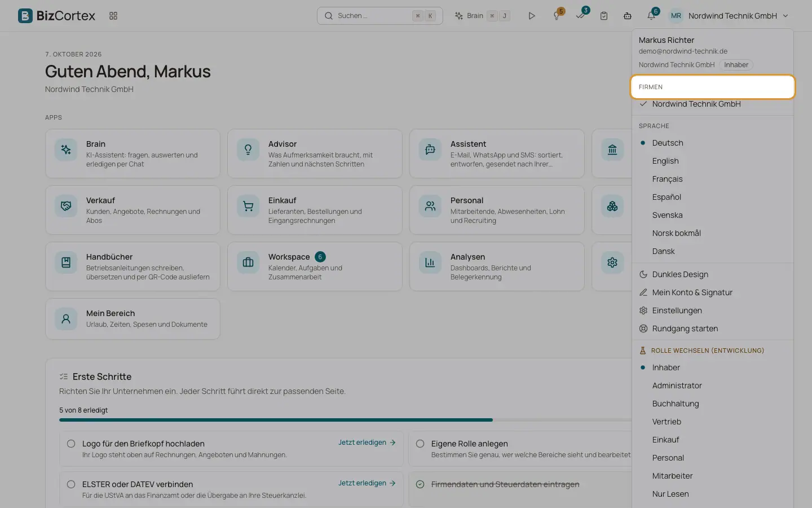The image size is (812, 508).
Task: Open the apps grid icon beside BizCortex
Action: pyautogui.click(x=113, y=16)
